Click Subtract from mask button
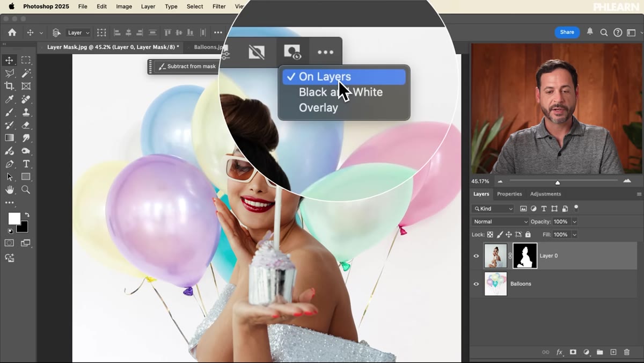The width and height of the screenshot is (644, 363). pyautogui.click(x=187, y=67)
